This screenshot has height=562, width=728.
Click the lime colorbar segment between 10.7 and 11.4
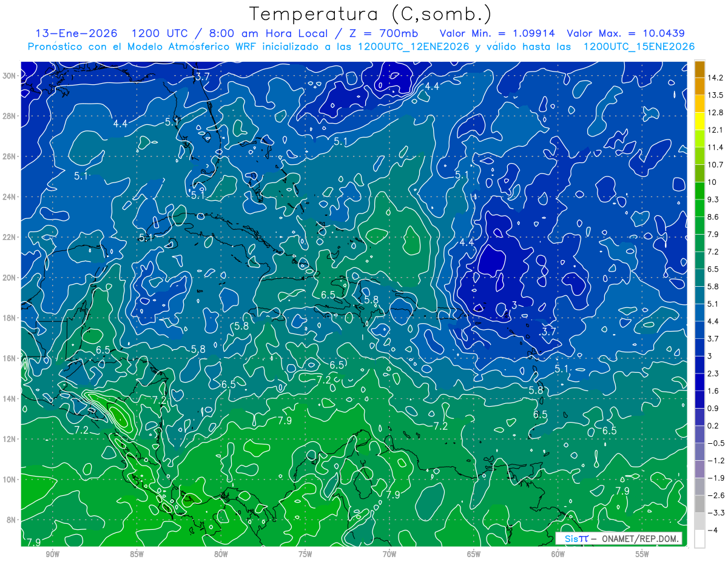pyautogui.click(x=699, y=156)
